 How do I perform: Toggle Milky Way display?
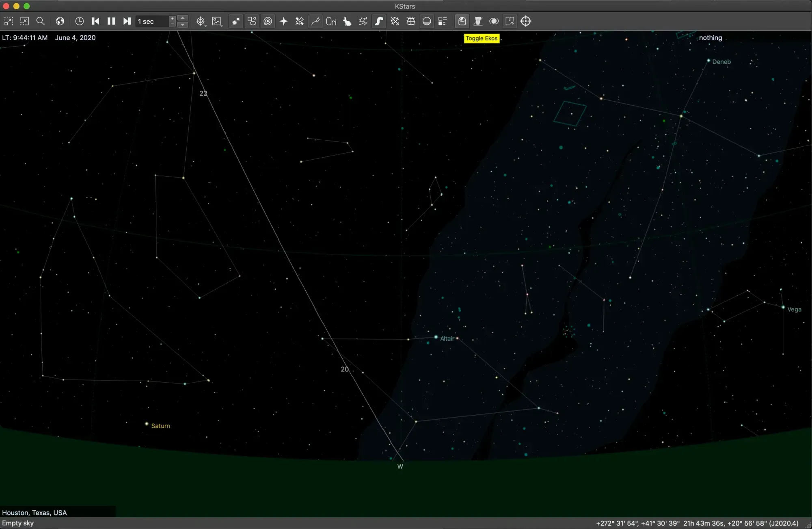coord(379,21)
